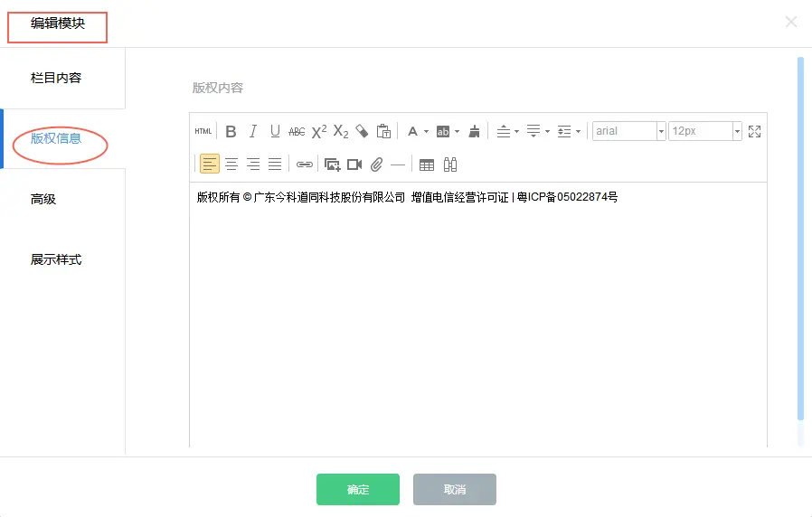Insert an image into editor
812x517 pixels.
(x=332, y=164)
